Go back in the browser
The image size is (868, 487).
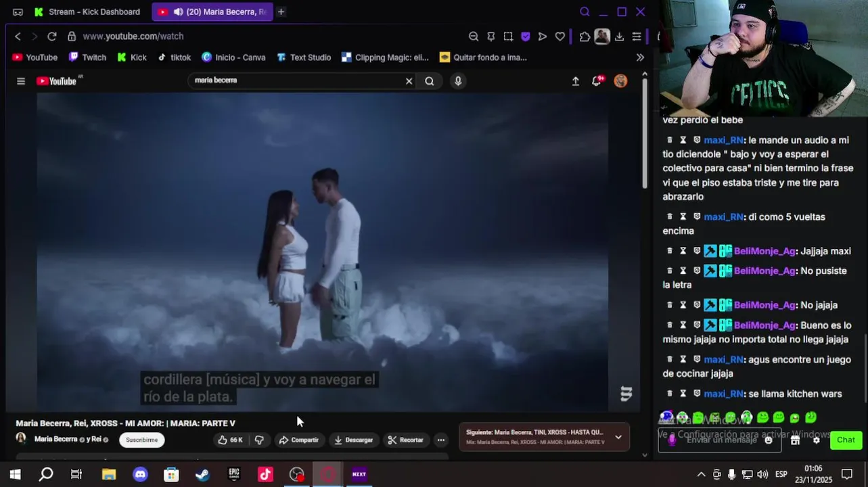point(18,36)
